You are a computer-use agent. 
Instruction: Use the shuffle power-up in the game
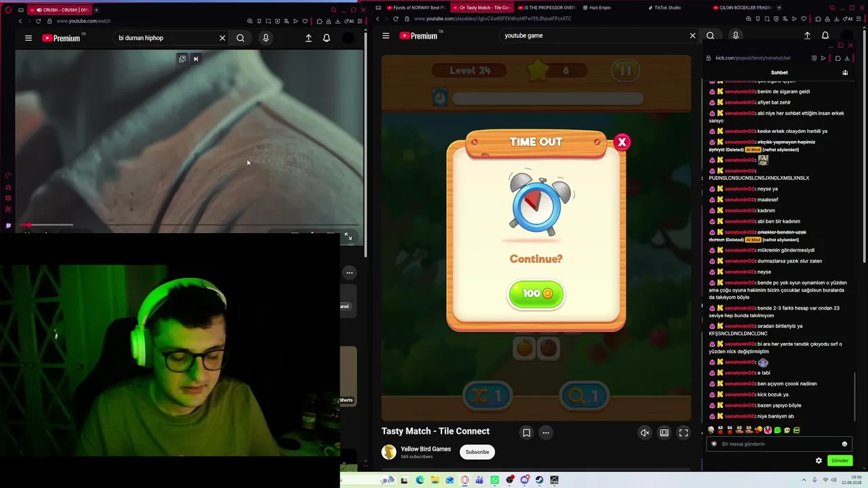tap(488, 396)
